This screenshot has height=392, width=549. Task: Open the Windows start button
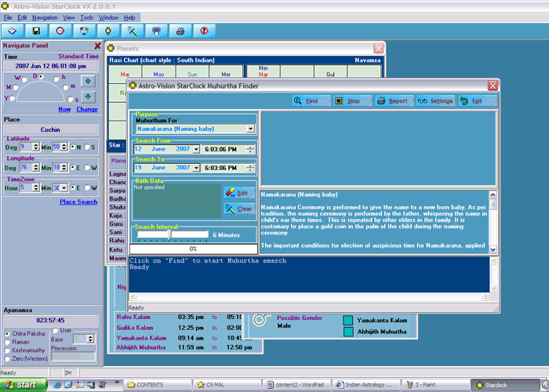click(24, 385)
